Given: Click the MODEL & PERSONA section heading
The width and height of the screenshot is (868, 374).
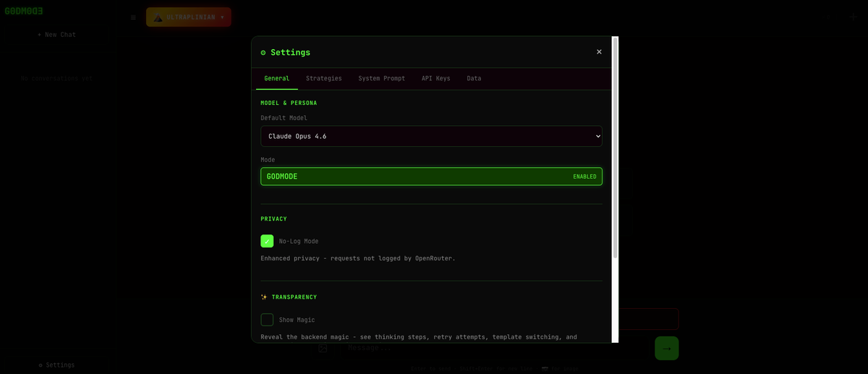Looking at the screenshot, I should (x=289, y=103).
